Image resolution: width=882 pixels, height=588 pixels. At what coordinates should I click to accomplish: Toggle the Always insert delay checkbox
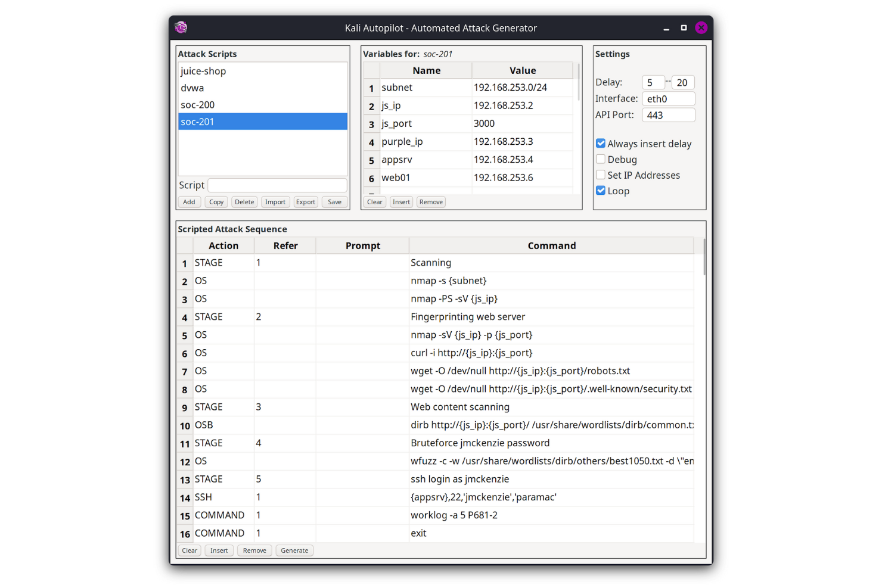click(601, 144)
